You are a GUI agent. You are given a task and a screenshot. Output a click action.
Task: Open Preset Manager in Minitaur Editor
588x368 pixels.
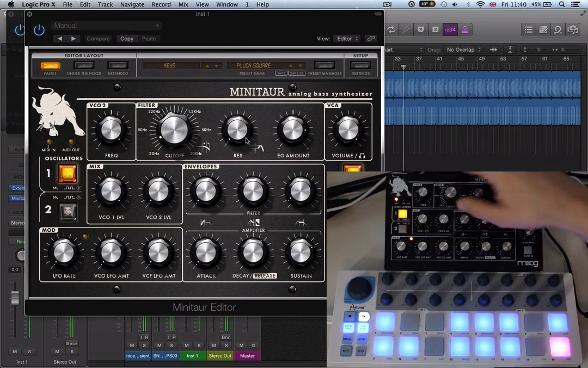click(324, 66)
